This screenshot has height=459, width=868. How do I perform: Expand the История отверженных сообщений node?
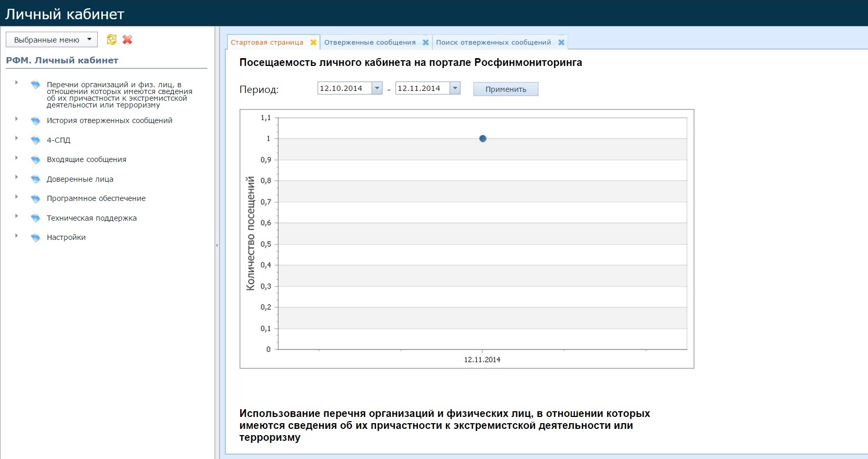pyautogui.click(x=17, y=119)
